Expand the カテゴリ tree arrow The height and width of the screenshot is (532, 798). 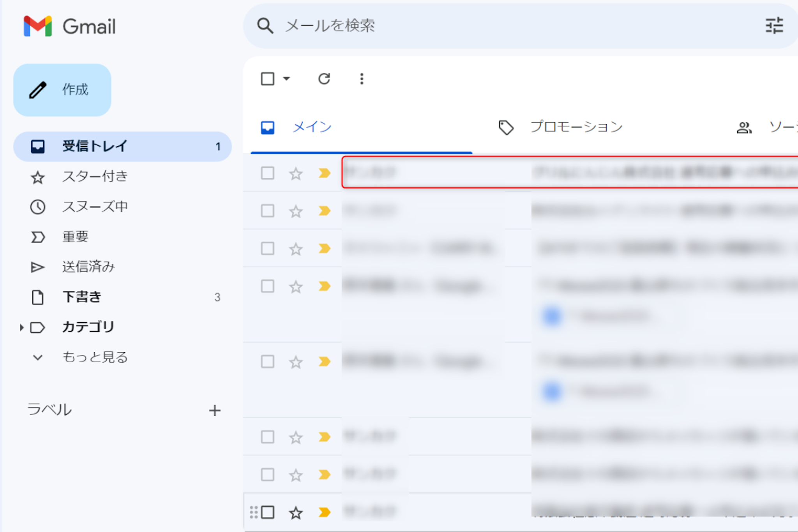(x=22, y=327)
